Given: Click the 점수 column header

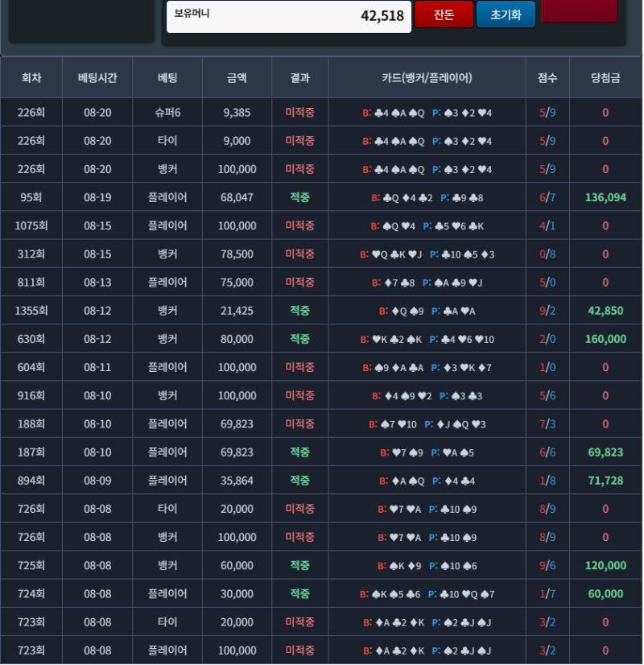Looking at the screenshot, I should click(547, 77).
